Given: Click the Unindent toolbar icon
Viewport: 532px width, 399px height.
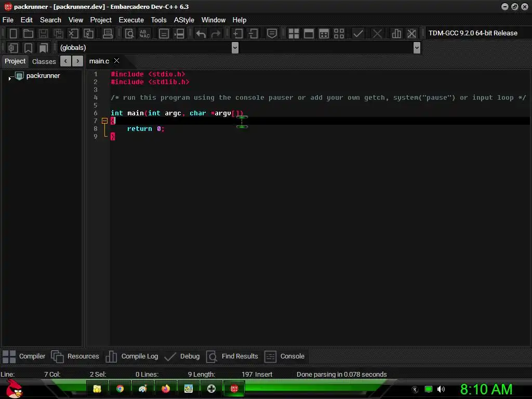Looking at the screenshot, I should pos(253,33).
